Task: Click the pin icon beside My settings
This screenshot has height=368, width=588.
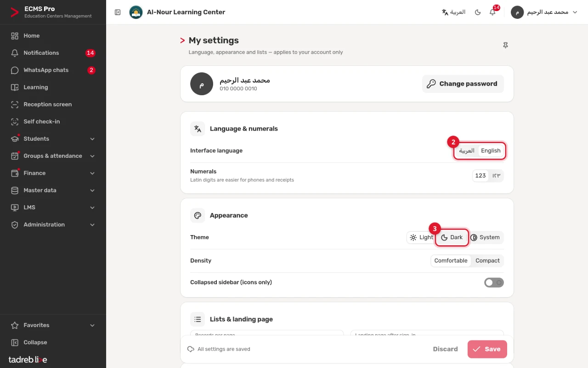Action: (x=505, y=46)
